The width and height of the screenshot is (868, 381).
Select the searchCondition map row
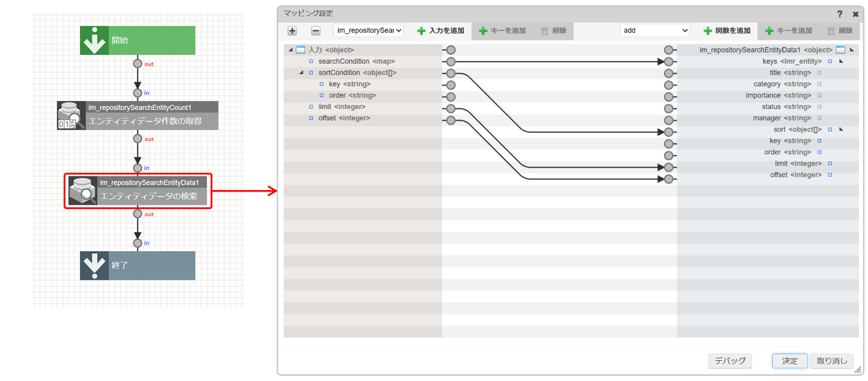356,61
